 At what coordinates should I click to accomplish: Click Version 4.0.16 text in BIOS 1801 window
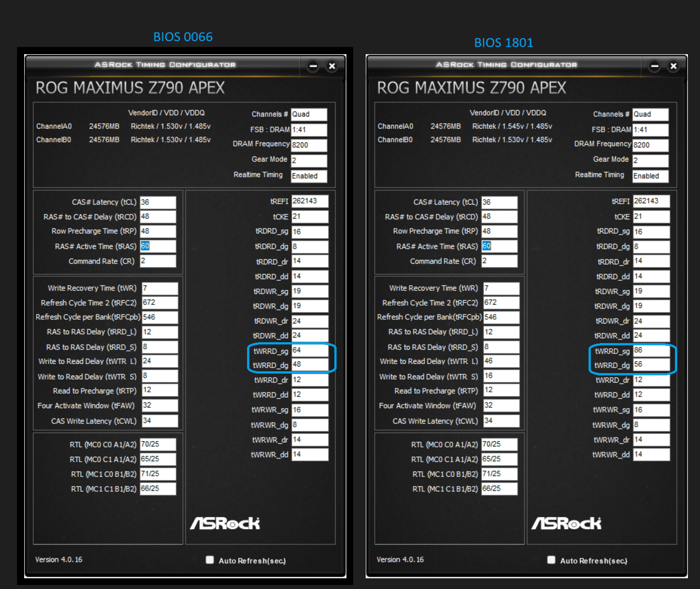400,559
